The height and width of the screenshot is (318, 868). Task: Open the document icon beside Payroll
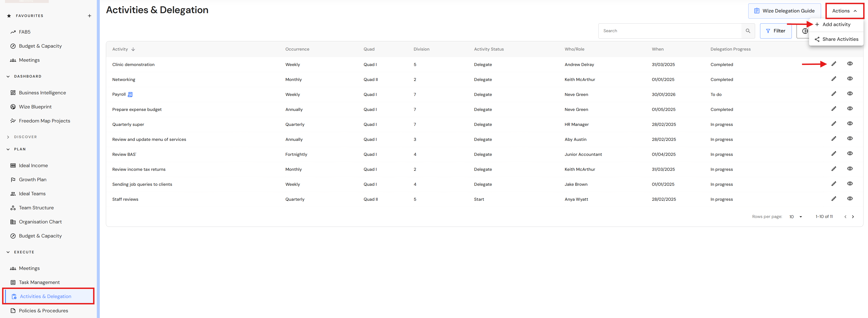pyautogui.click(x=130, y=94)
